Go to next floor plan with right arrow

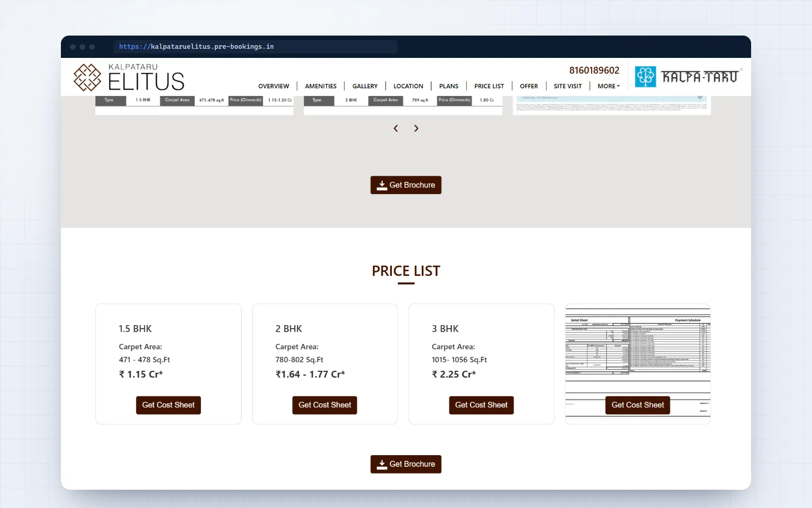(x=416, y=129)
